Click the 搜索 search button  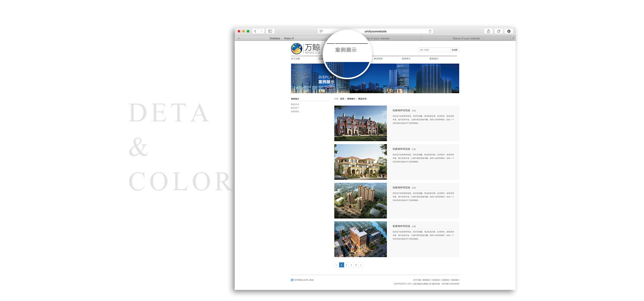[x=454, y=50]
